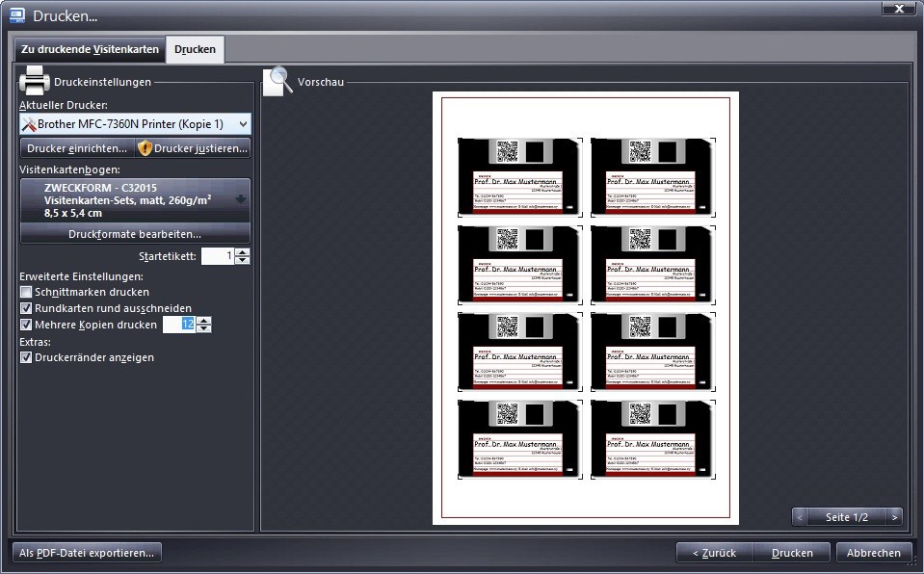Screen dimensions: 924x574
Task: Go to the previous preview page arrow
Action: click(x=800, y=517)
